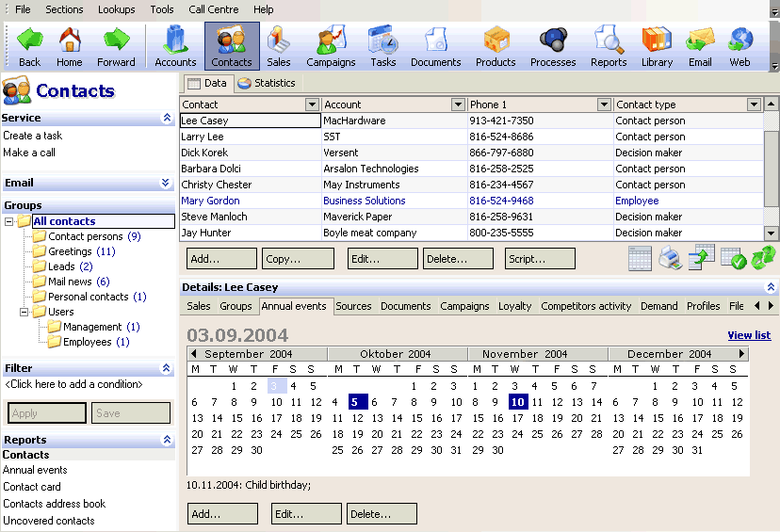Click the export table arrow icon

point(702,257)
